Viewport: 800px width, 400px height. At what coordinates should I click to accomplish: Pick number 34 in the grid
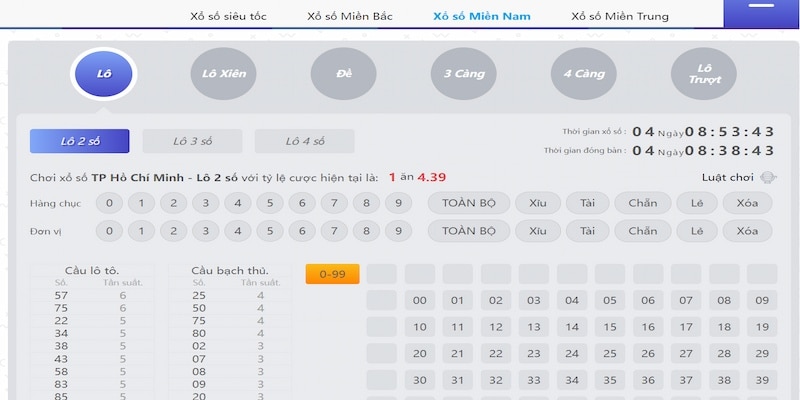click(x=572, y=380)
